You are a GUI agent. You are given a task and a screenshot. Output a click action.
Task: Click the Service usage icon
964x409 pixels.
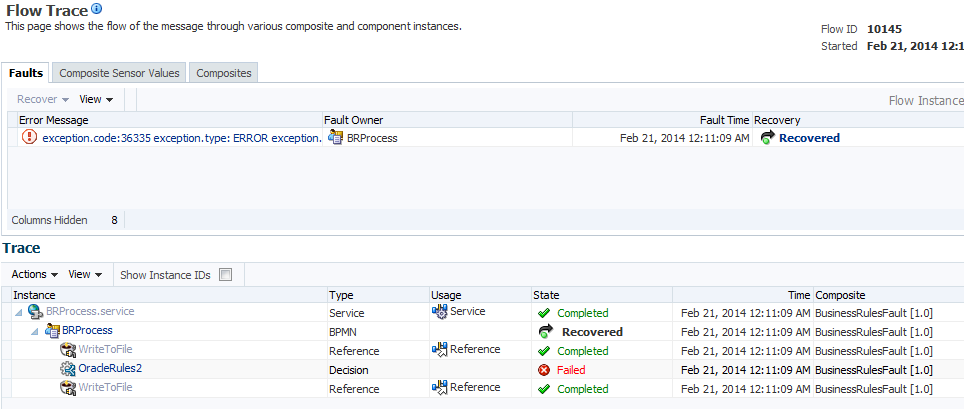pyautogui.click(x=439, y=312)
